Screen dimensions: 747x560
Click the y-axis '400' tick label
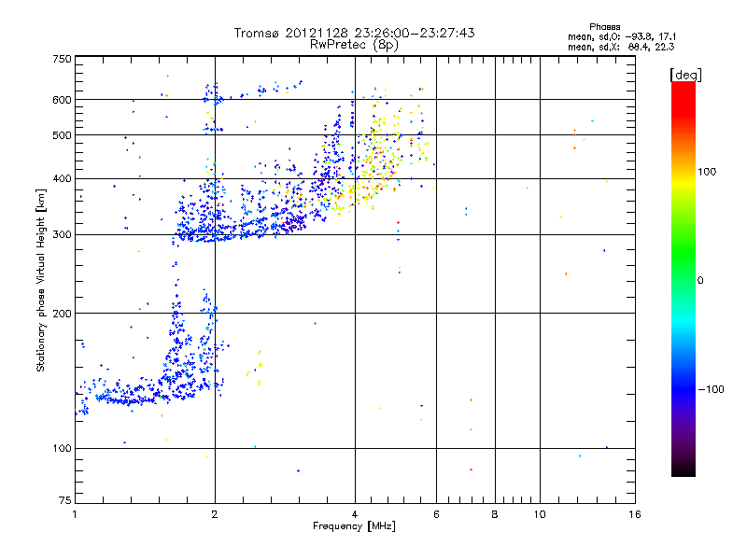(x=62, y=179)
